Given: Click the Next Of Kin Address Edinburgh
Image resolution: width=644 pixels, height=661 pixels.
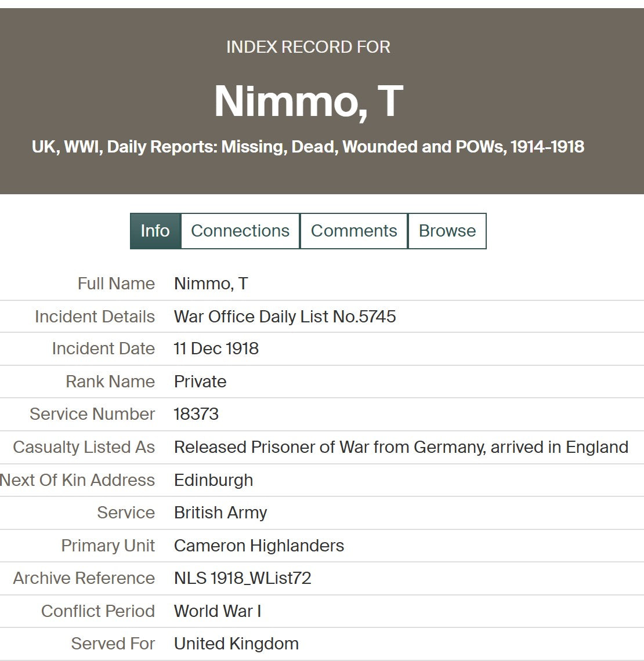Looking at the screenshot, I should (214, 480).
